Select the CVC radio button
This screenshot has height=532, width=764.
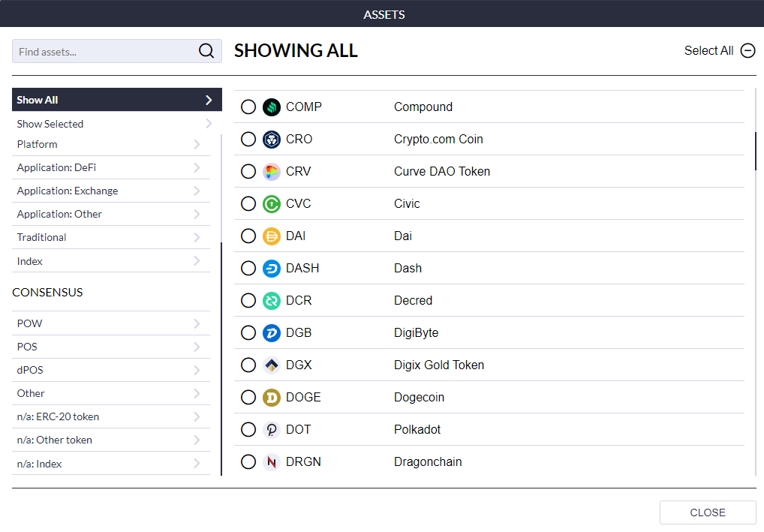click(x=248, y=203)
